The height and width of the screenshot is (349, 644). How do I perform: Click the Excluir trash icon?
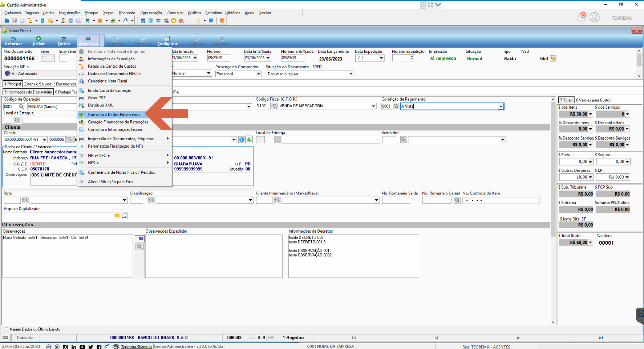tap(64, 39)
